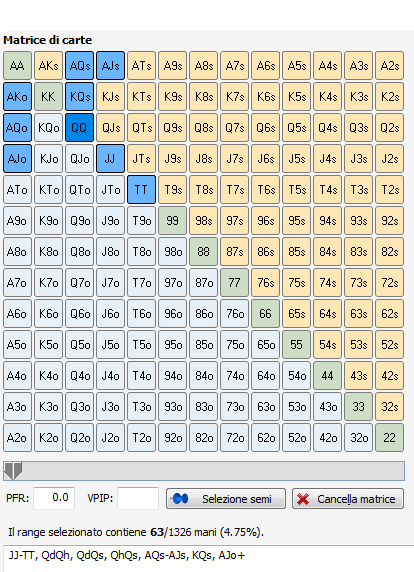Focus the PFR value field
The image size is (414, 572).
(x=54, y=498)
